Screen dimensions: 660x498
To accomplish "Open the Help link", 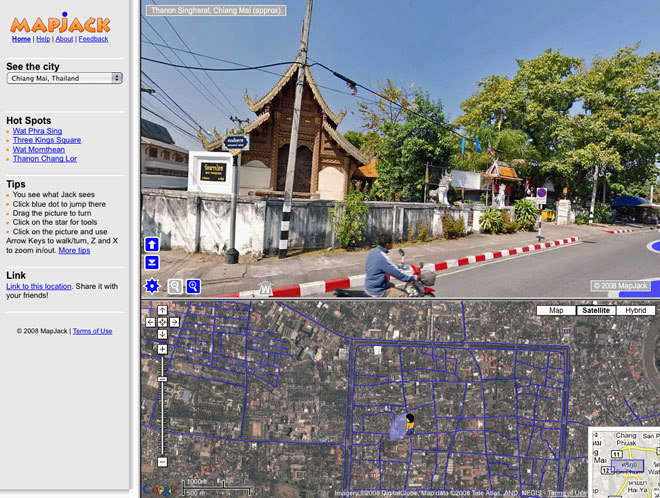I will tap(43, 39).
